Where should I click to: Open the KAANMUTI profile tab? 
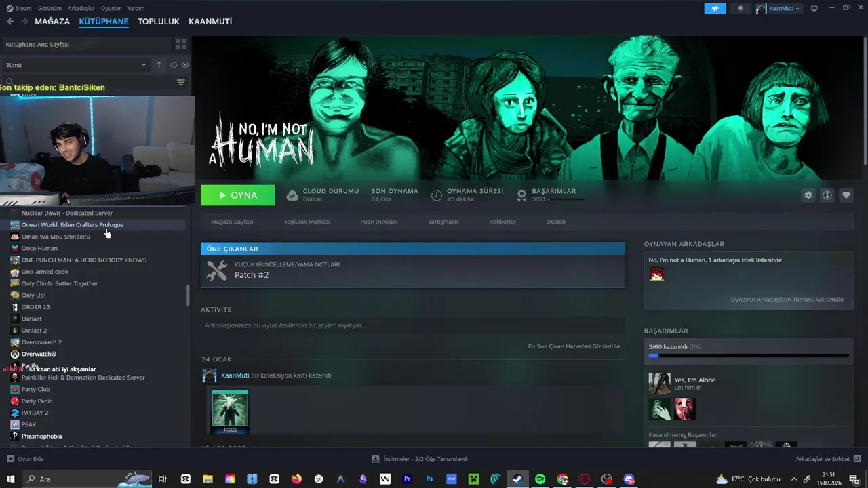[210, 22]
